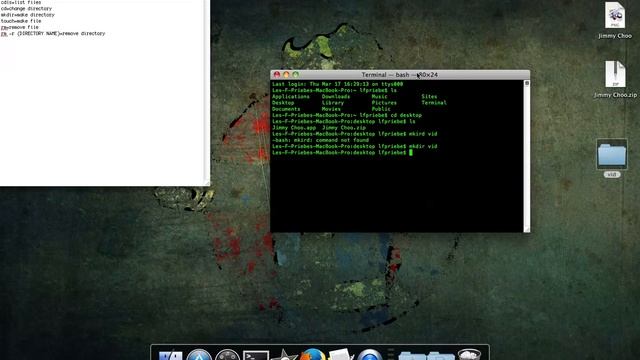Click 'cd=change directory' line in text editor
The image size is (640, 360).
[x=26, y=9]
